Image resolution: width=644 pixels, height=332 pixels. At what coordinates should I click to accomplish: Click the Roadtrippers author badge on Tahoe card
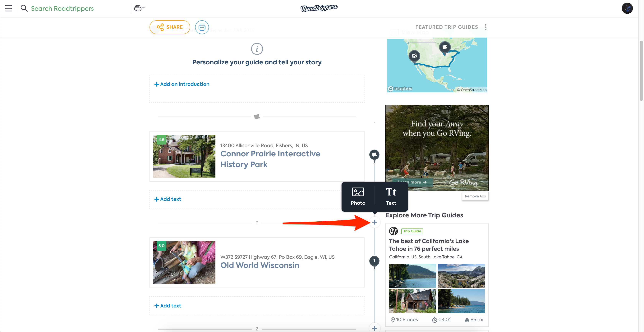(x=393, y=231)
